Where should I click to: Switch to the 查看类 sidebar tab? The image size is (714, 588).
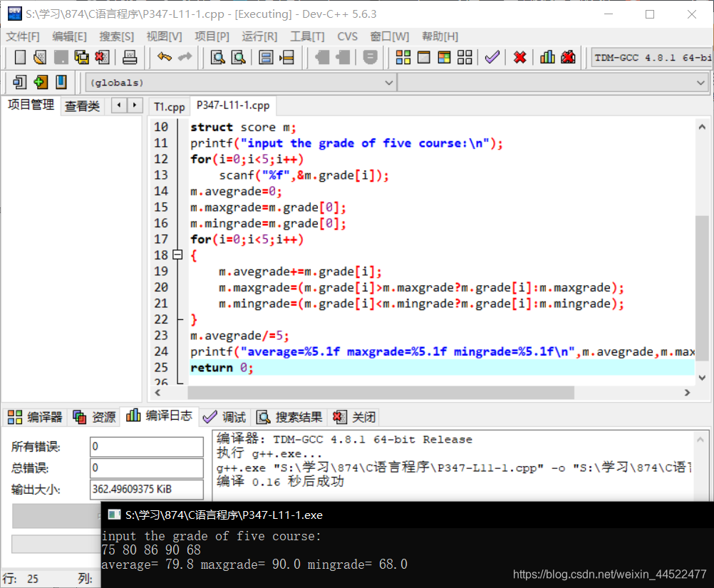pyautogui.click(x=82, y=106)
